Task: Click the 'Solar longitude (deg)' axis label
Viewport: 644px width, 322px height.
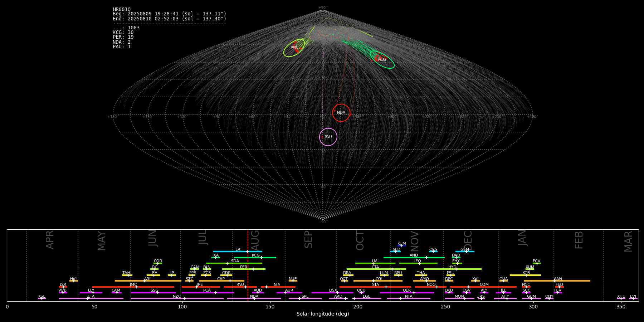Action: pyautogui.click(x=323, y=314)
